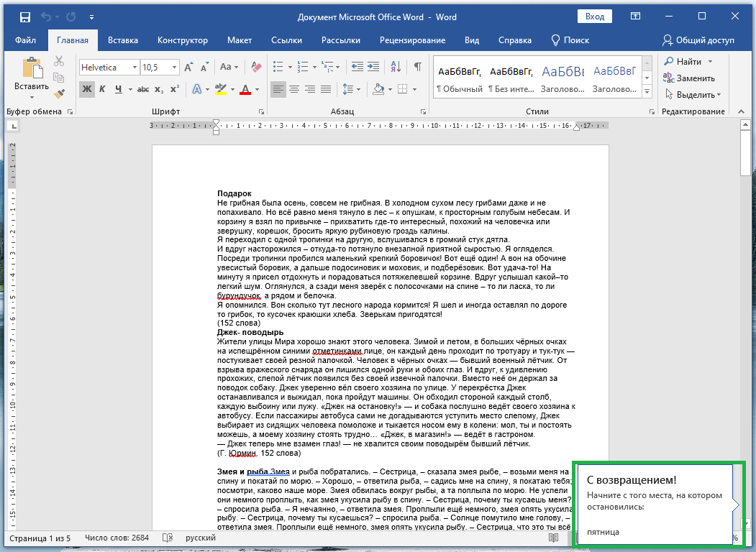Screen dimensions: 756x552
Task: Click the Cut scissors icon
Action: [59, 63]
